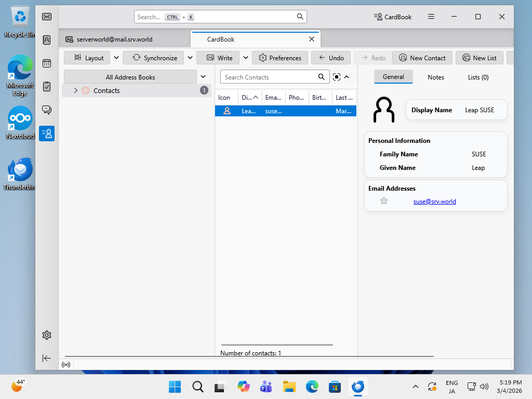Screen dimensions: 532x399
Task: Click the CardBook button in title bar
Action: pos(393,17)
